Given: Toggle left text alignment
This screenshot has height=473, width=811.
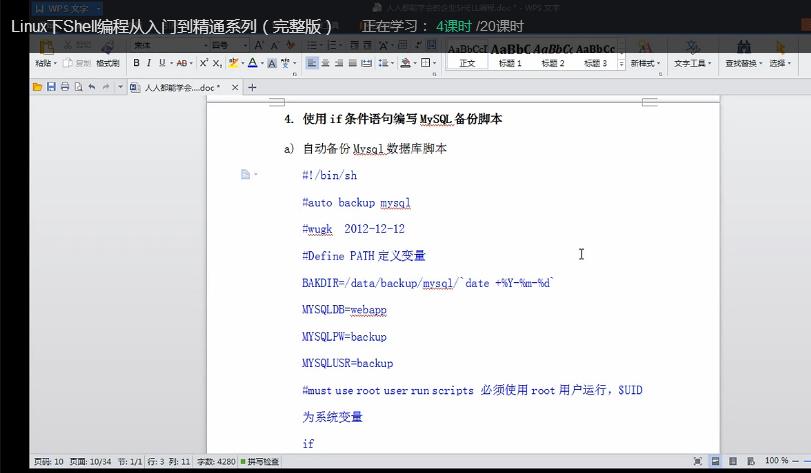Looking at the screenshot, I should [x=312, y=63].
